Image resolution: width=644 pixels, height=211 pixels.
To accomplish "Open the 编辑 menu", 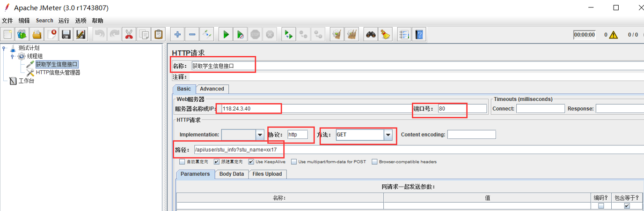I will 24,21.
